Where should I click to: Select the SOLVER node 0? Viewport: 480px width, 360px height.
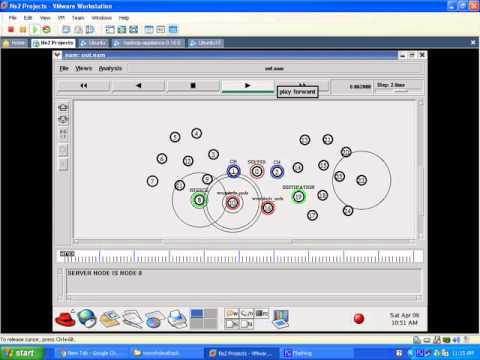[x=257, y=171]
